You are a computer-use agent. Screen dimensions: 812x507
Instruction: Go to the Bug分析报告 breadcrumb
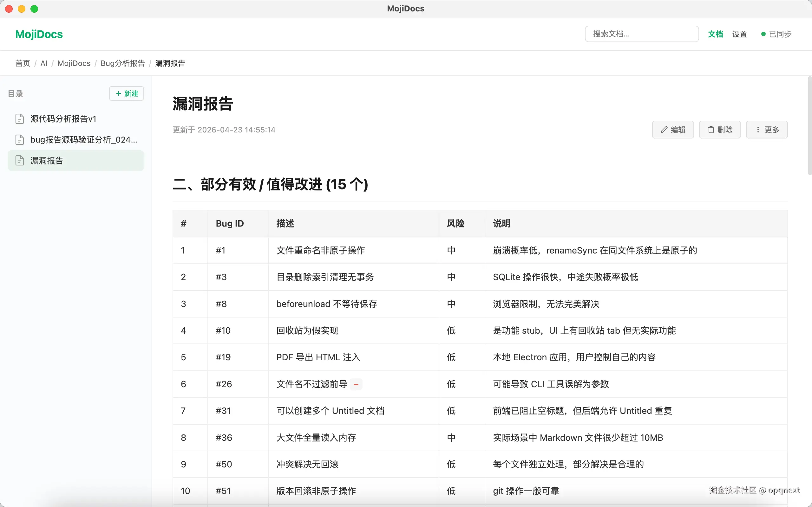pyautogui.click(x=122, y=63)
